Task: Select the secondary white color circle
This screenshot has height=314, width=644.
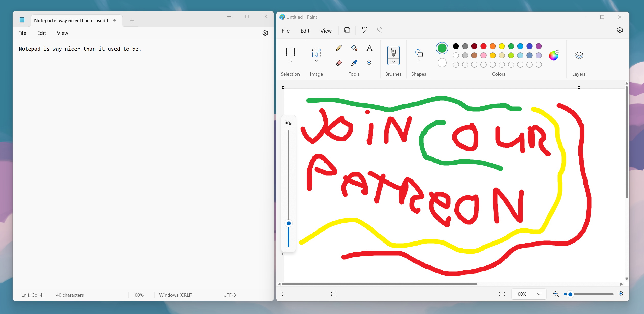Action: tap(442, 63)
